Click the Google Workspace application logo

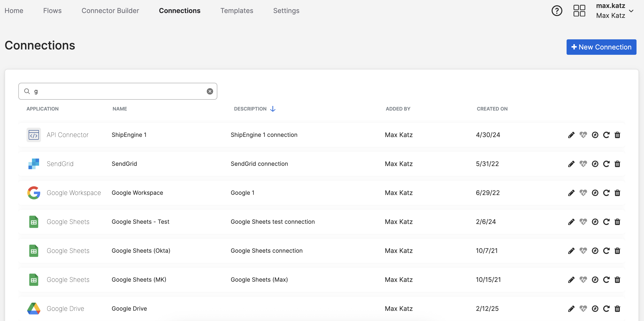pyautogui.click(x=34, y=193)
